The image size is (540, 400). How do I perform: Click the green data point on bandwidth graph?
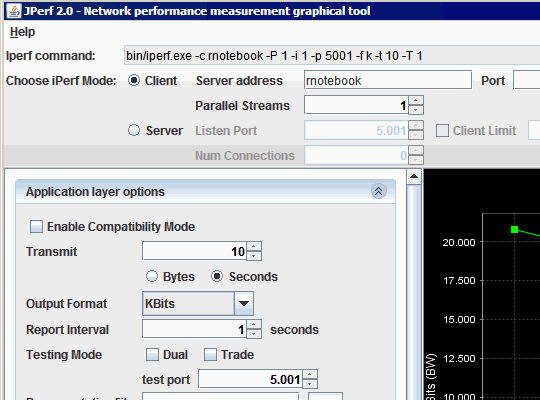click(515, 229)
